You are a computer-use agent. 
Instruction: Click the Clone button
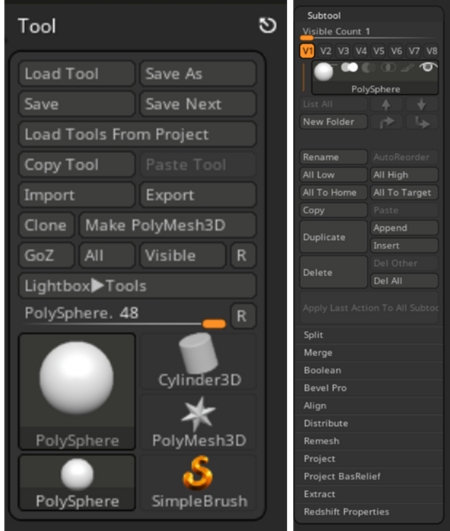[x=46, y=225]
